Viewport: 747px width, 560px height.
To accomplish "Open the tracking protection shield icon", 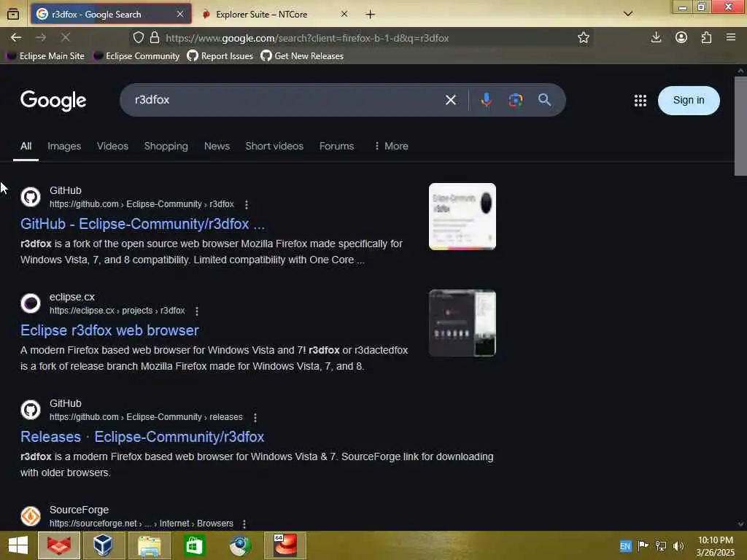I will (138, 38).
